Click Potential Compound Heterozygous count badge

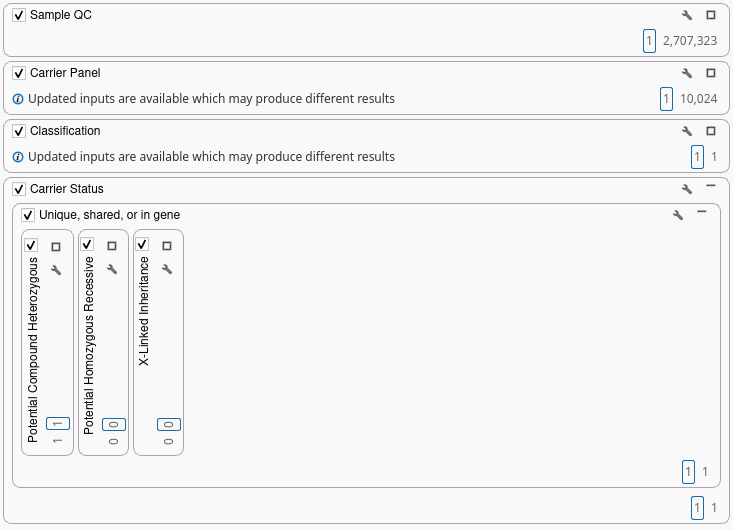[57, 424]
